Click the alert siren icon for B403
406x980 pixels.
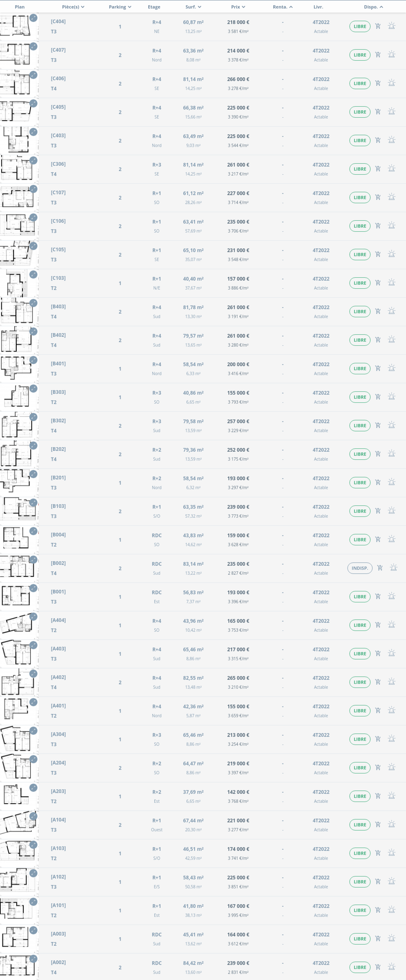[x=392, y=311]
